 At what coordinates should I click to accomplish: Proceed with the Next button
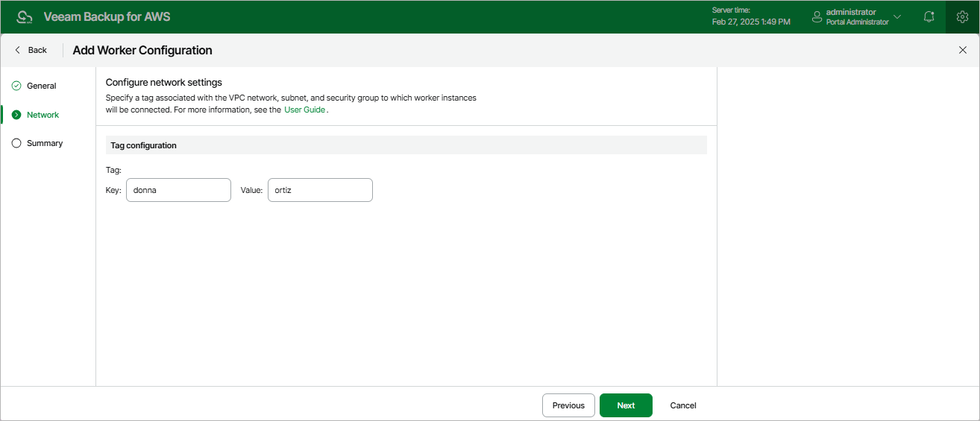click(x=626, y=405)
